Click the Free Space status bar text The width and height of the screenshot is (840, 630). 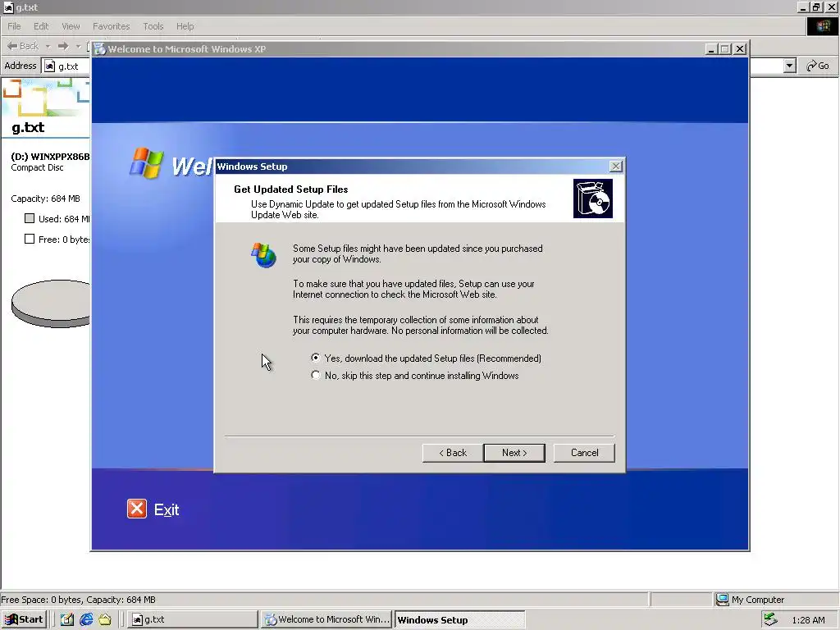click(x=78, y=600)
